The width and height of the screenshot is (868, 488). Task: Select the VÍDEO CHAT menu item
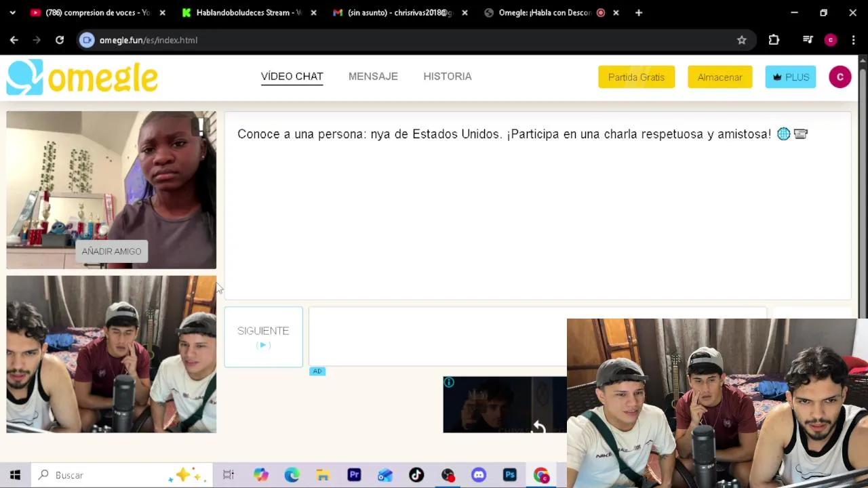[292, 77]
